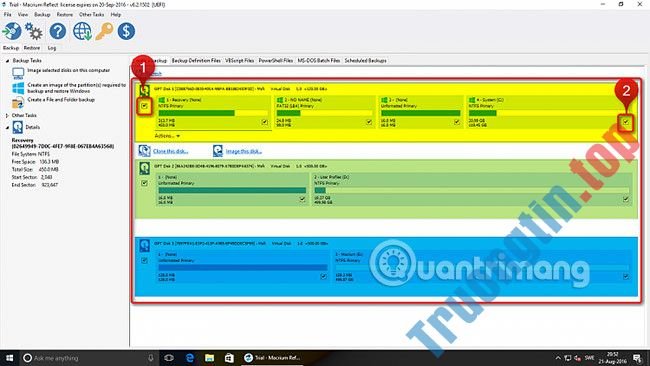Screen dimensions: 650x366
Task: Toggle the System (C:) partition checkbox
Action: pyautogui.click(x=626, y=122)
